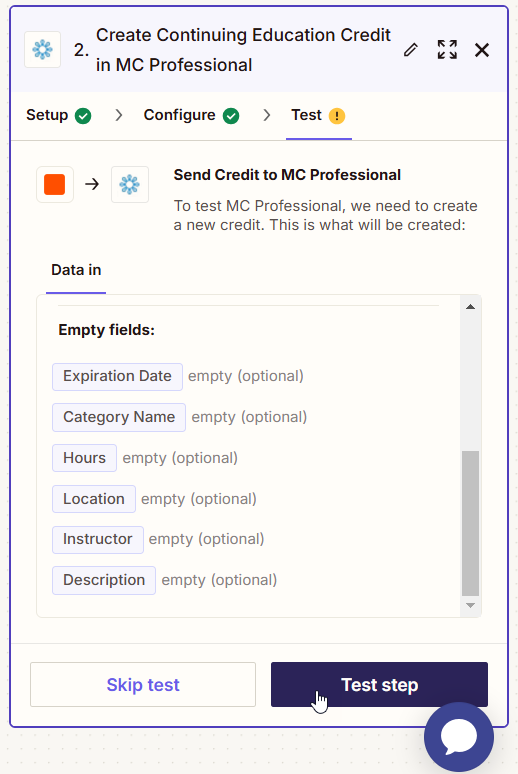Click the Category Name field chip
This screenshot has width=518, height=774.
tap(119, 418)
